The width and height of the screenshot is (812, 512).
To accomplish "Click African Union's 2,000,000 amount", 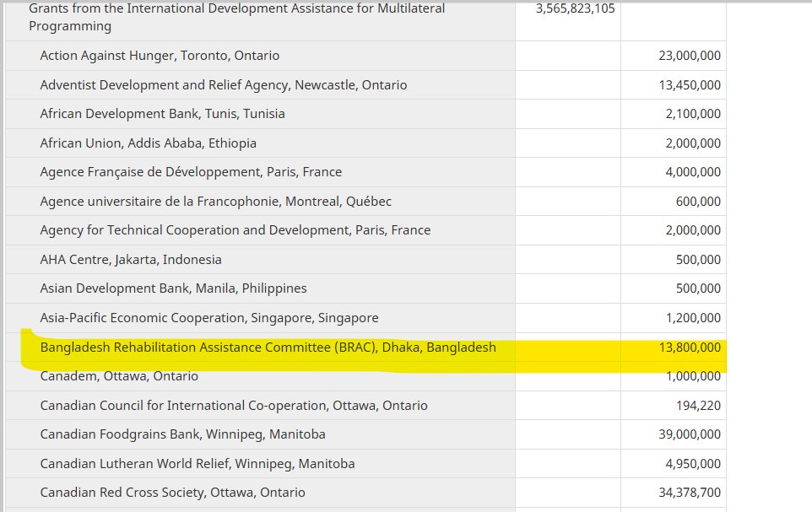I will point(693,143).
